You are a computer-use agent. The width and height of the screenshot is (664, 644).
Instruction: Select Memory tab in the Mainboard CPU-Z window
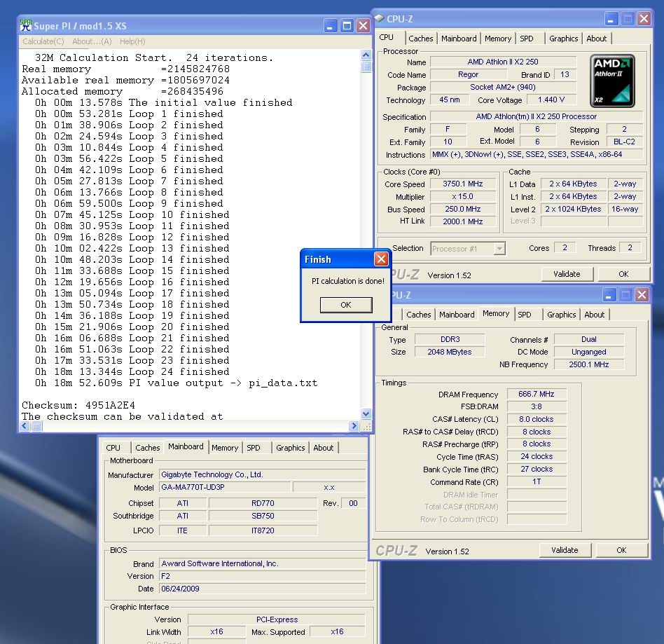224,448
